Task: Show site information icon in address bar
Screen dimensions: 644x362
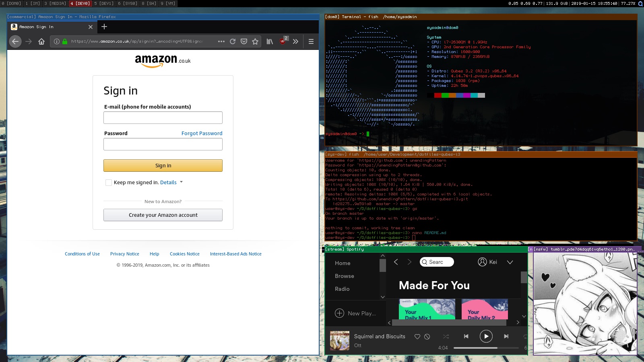Action: click(x=57, y=41)
